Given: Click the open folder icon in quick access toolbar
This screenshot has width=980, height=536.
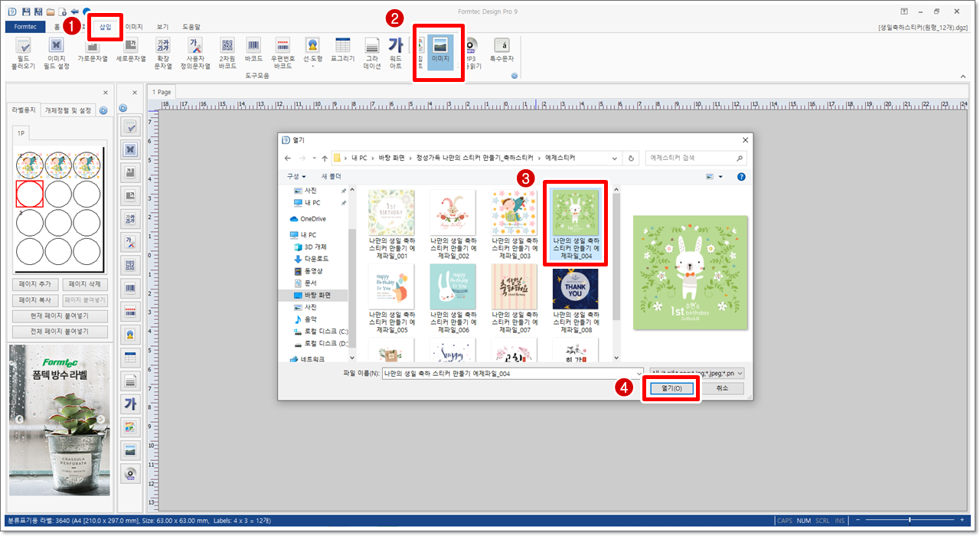Looking at the screenshot, I should [x=51, y=12].
